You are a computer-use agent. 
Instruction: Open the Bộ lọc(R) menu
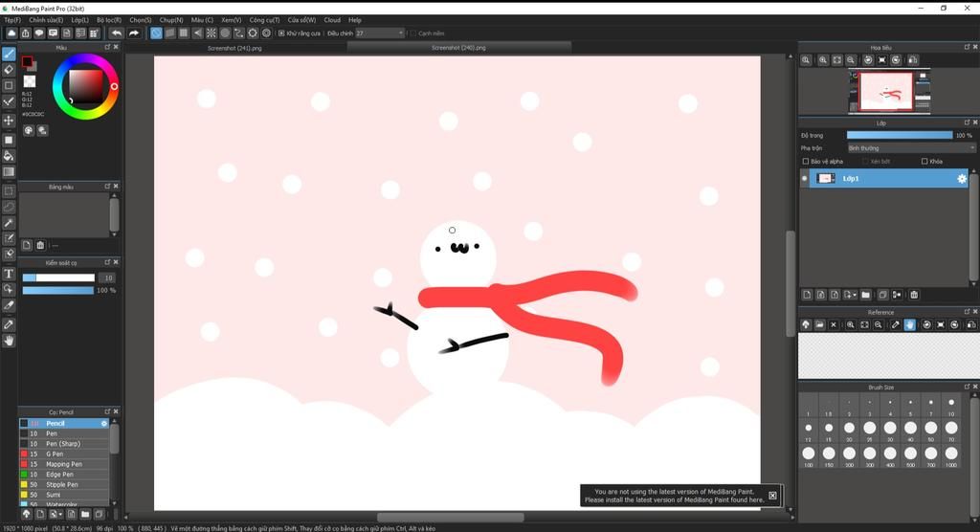(x=109, y=20)
